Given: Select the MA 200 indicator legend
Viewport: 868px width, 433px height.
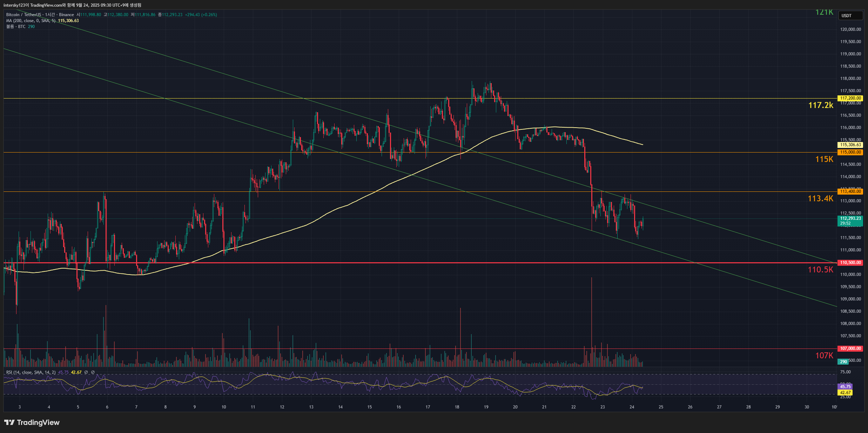Looking at the screenshot, I should click(31, 21).
